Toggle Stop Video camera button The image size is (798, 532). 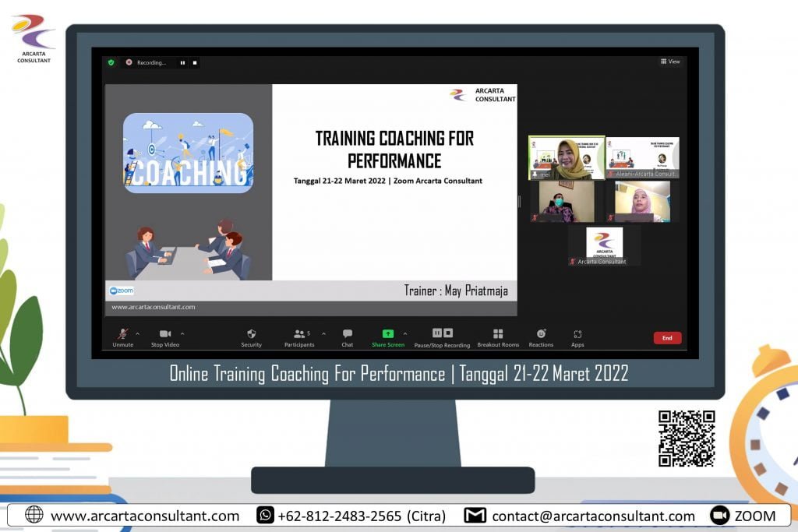pos(164,336)
